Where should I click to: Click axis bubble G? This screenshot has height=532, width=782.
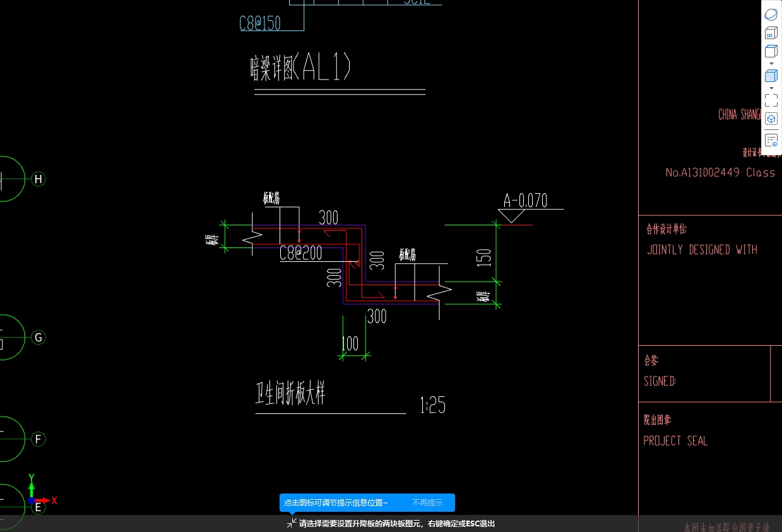(39, 338)
